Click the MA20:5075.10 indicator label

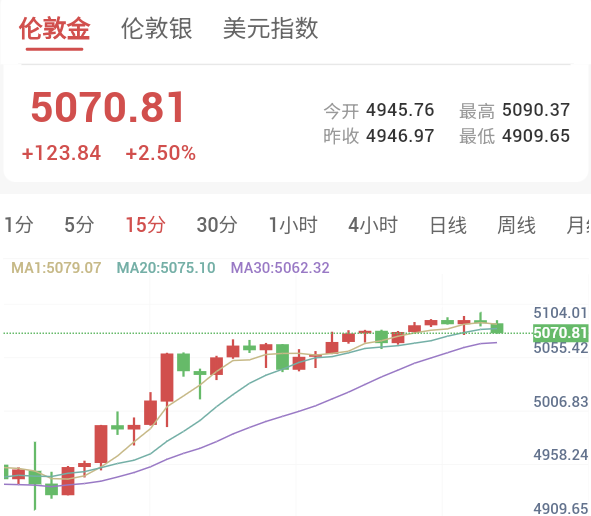[x=166, y=268]
